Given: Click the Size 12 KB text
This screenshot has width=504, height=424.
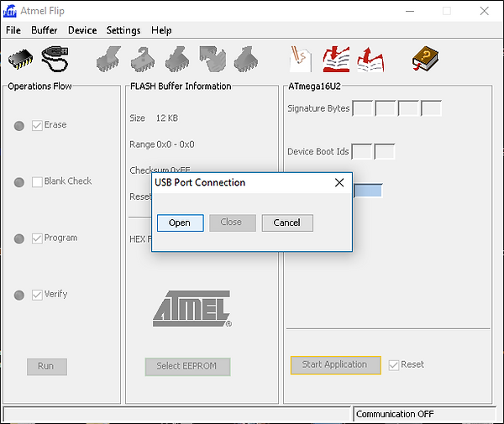Looking at the screenshot, I should [x=154, y=118].
